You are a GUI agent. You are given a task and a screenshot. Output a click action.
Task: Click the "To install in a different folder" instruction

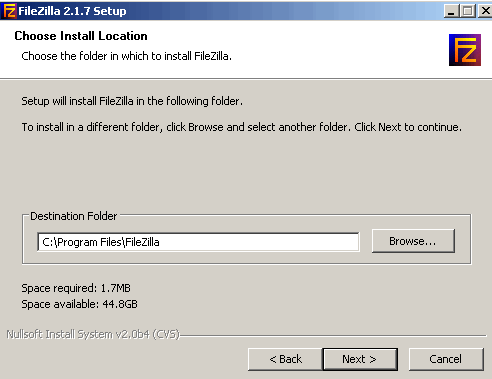point(242,127)
